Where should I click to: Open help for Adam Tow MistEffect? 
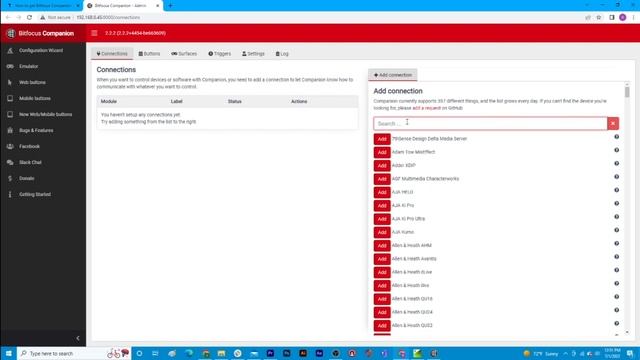[x=616, y=150]
